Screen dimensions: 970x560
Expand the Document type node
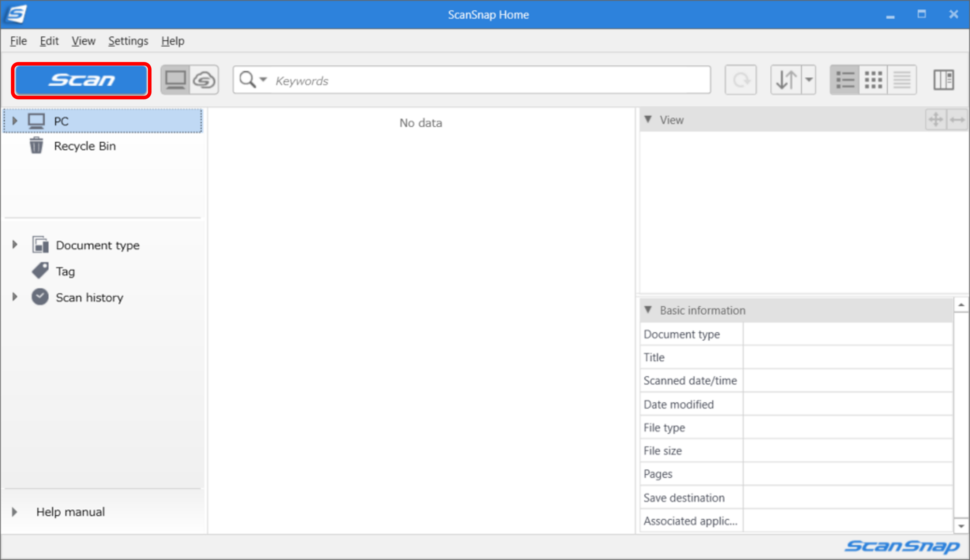pyautogui.click(x=15, y=245)
